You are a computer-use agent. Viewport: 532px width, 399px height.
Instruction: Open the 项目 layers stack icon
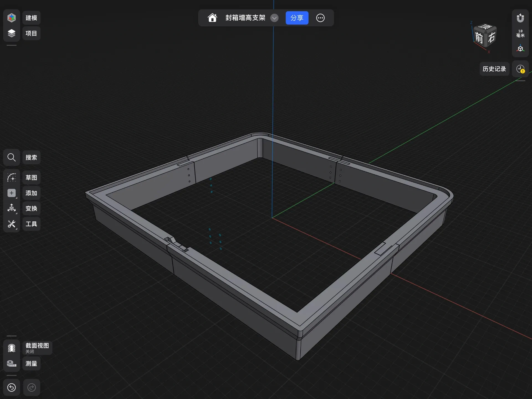[11, 33]
